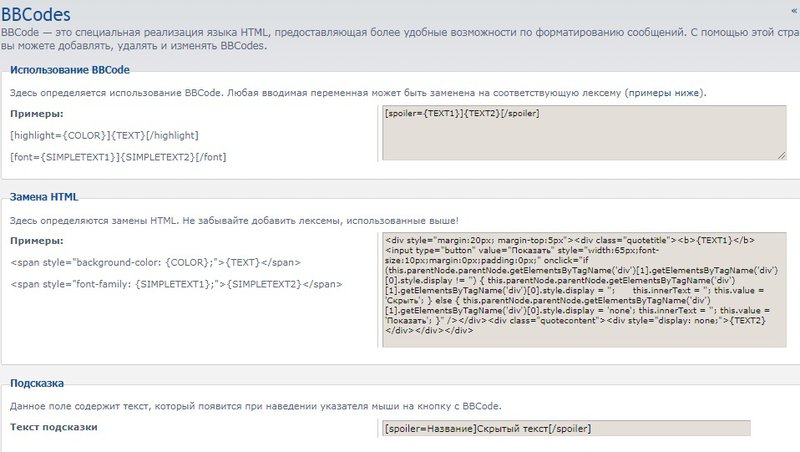Click the span font-family example code

pyautogui.click(x=170, y=284)
